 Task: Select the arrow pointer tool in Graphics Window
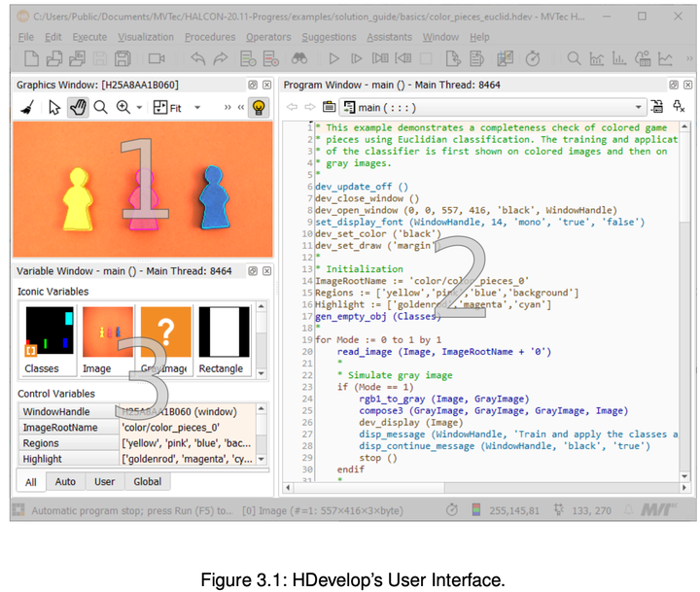coord(54,108)
